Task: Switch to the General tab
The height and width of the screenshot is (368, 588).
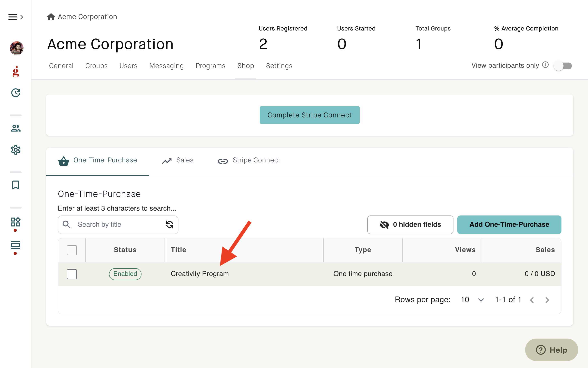Action: (61, 66)
